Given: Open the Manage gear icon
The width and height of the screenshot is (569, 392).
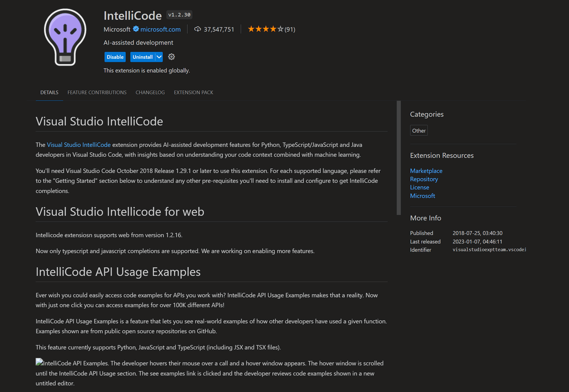Looking at the screenshot, I should pyautogui.click(x=171, y=56).
